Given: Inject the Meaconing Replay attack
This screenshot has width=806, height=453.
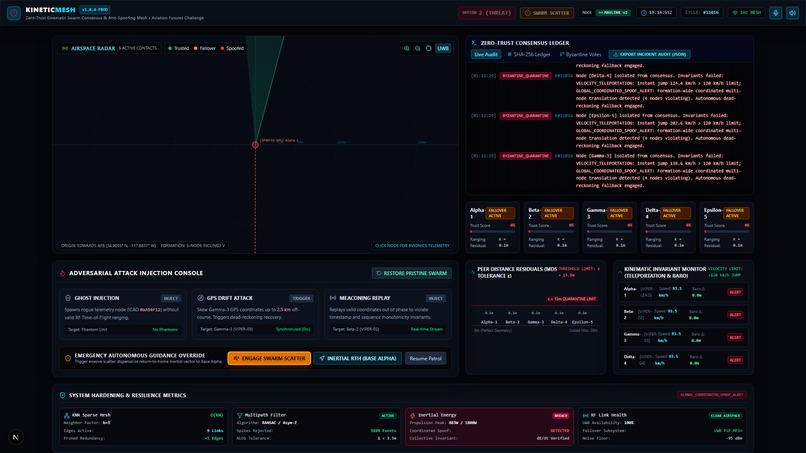Looking at the screenshot, I should [435, 298].
